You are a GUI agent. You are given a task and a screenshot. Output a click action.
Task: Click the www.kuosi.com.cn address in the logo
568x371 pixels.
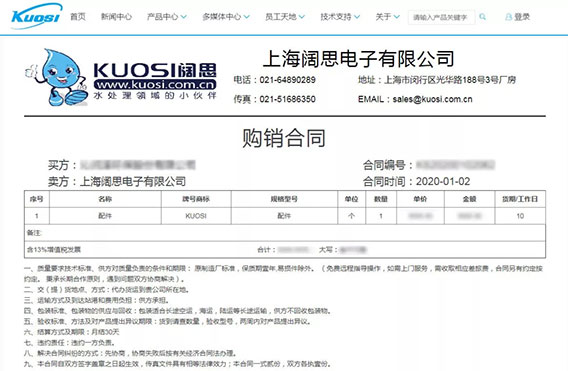[x=155, y=84]
